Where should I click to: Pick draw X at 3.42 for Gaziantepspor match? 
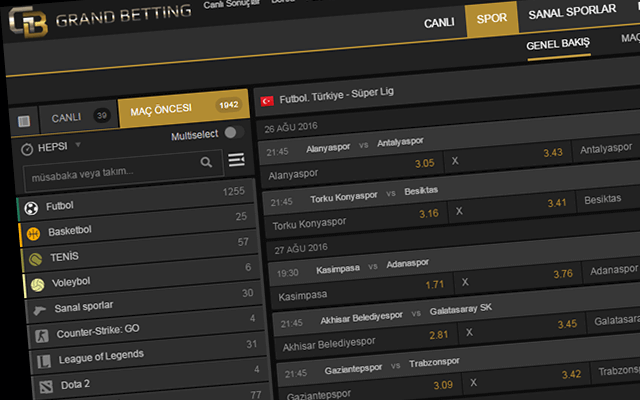(x=526, y=379)
